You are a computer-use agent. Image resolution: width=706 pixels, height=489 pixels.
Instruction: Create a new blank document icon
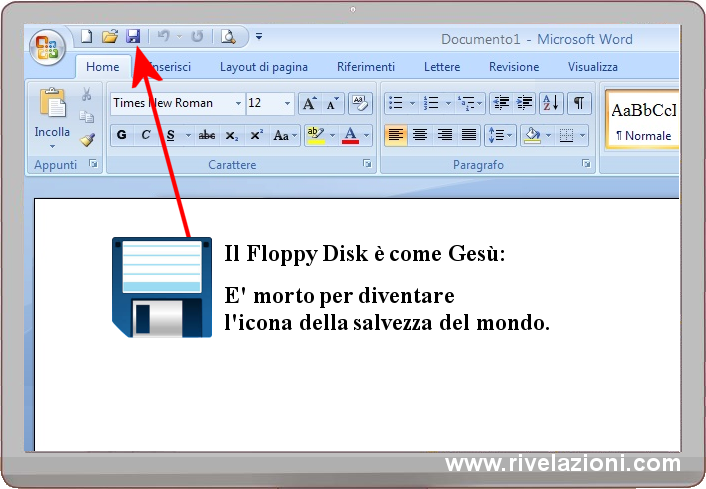point(87,37)
